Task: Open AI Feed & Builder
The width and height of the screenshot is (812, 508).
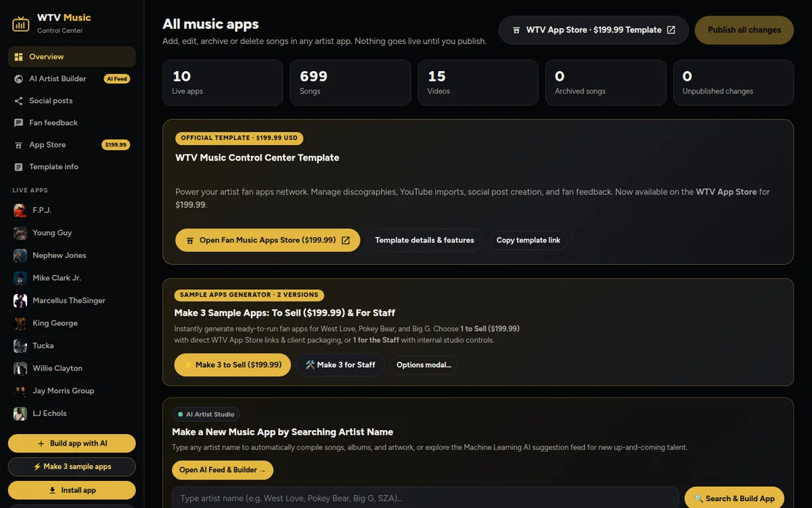Action: coord(223,470)
